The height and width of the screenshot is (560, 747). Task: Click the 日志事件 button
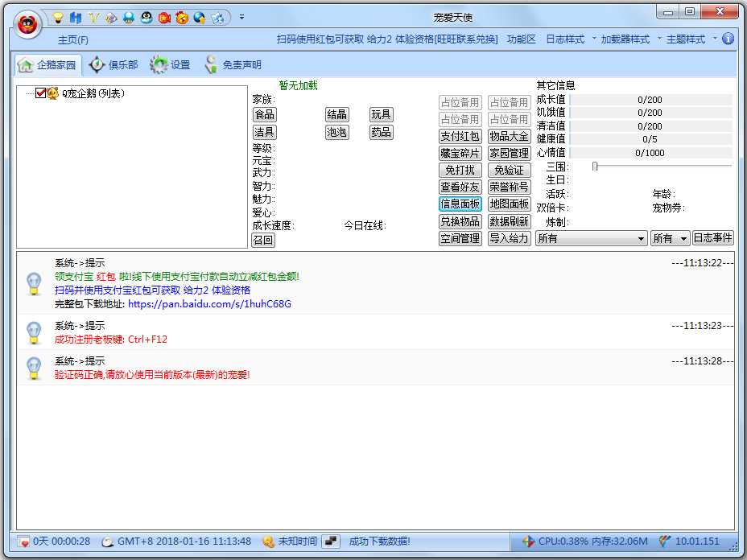[712, 238]
